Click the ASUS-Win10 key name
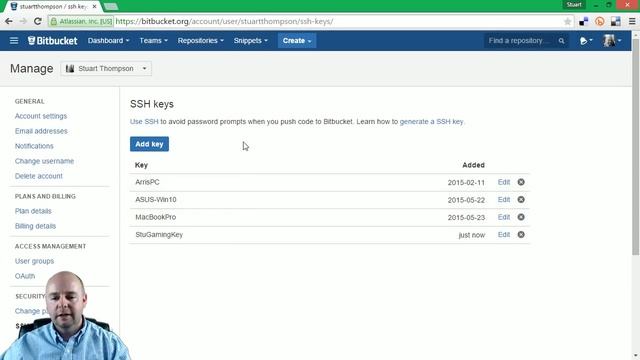 [x=156, y=200]
